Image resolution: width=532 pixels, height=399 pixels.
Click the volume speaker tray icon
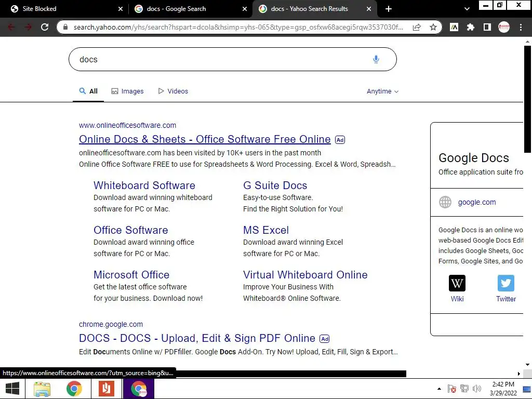pos(477,389)
